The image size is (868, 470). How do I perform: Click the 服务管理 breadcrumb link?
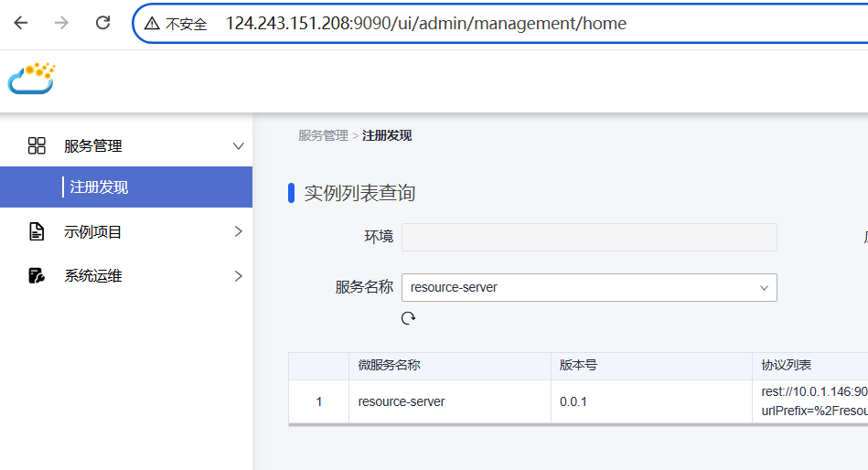[323, 135]
